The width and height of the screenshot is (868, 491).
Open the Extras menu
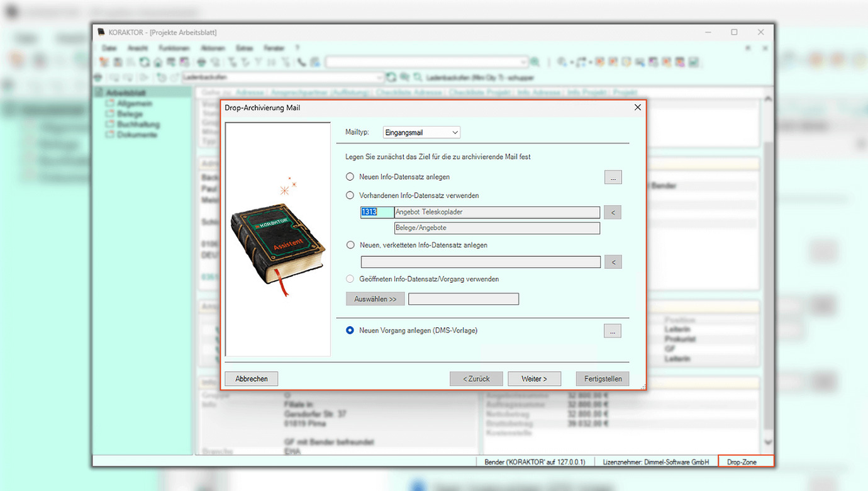244,48
